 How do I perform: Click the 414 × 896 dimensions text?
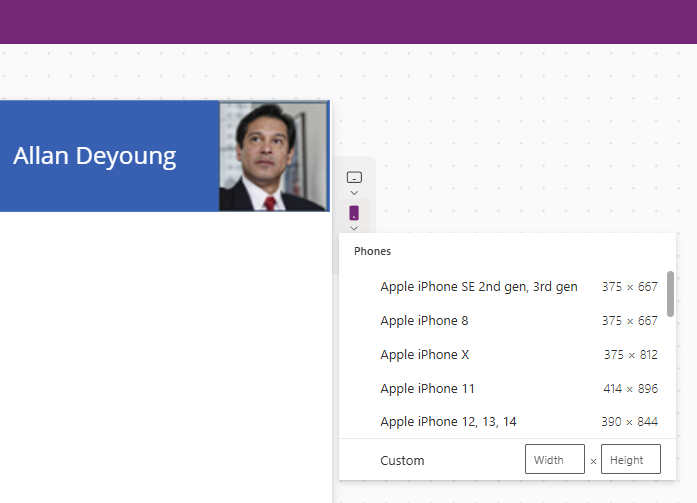pos(630,388)
